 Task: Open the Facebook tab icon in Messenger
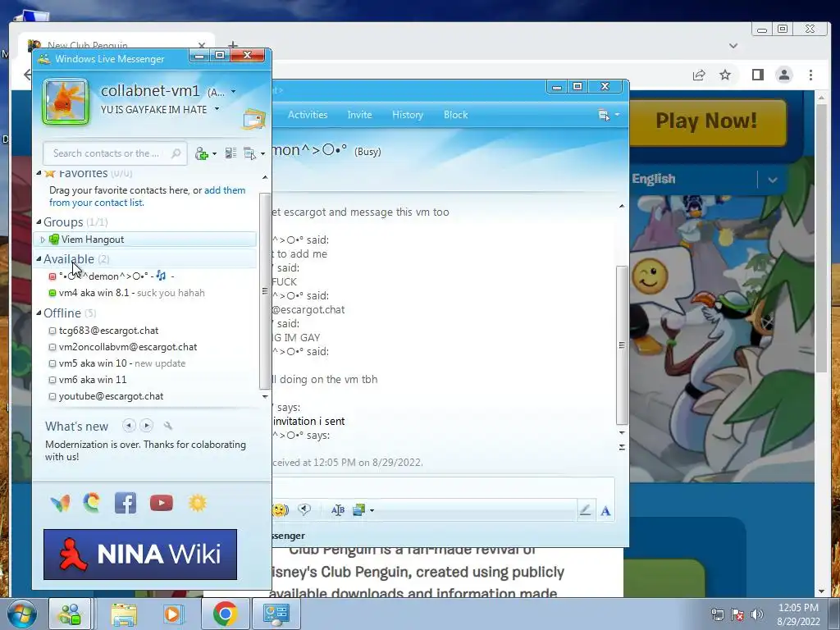pyautogui.click(x=126, y=503)
